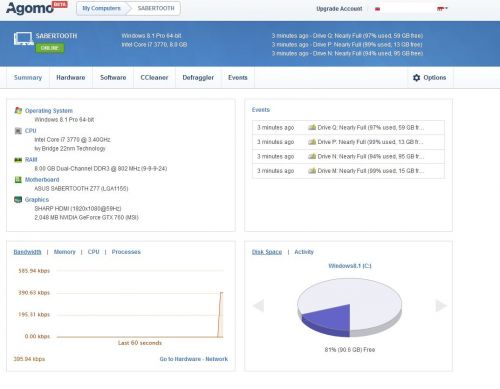The width and height of the screenshot is (500, 389).
Task: Select the Disk Space view
Action: 267,252
